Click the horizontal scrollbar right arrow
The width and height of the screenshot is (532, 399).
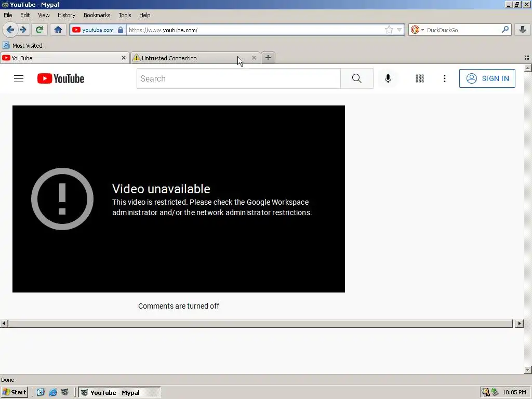click(519, 324)
